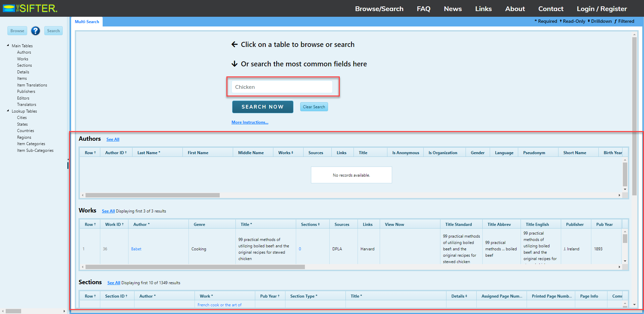The image size is (644, 314).
Task: Click the Authors table right scroll arrow
Action: coord(619,195)
